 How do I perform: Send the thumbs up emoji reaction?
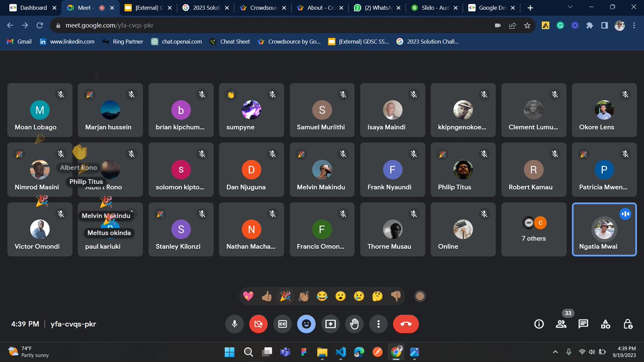(267, 295)
